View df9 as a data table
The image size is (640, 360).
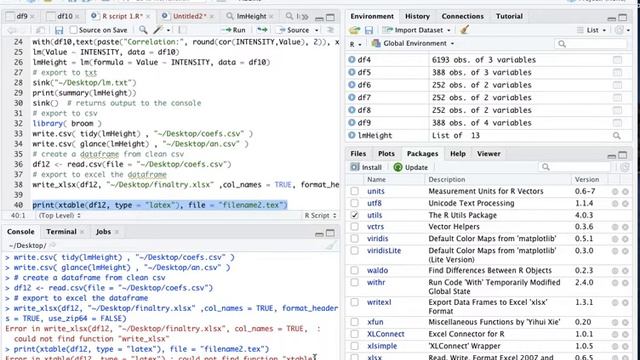pos(617,123)
